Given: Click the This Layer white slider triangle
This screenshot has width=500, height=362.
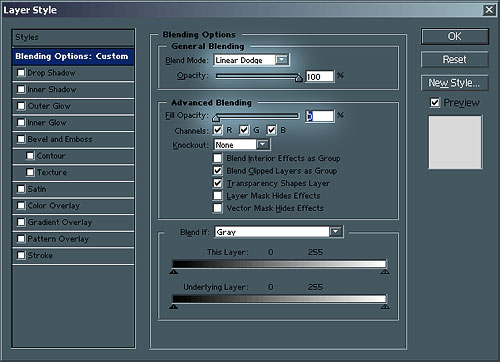Looking at the screenshot, I should (385, 272).
